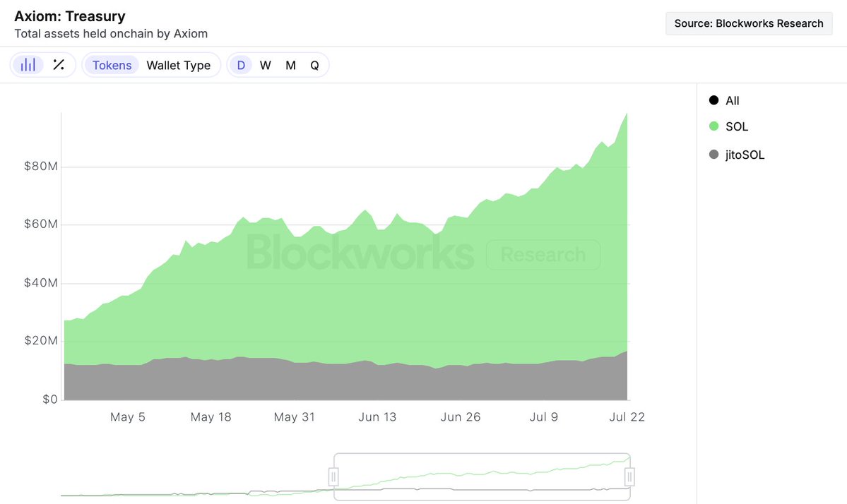Click the $0 axis label

pos(49,400)
